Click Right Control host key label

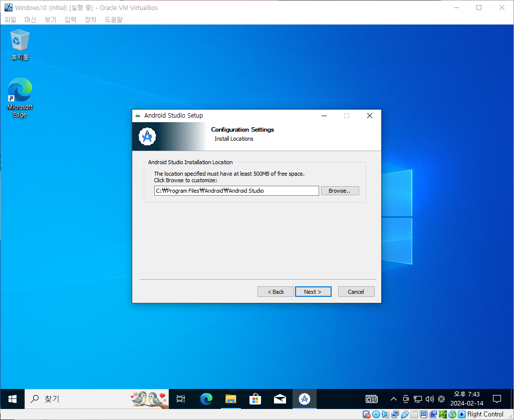pos(485,414)
